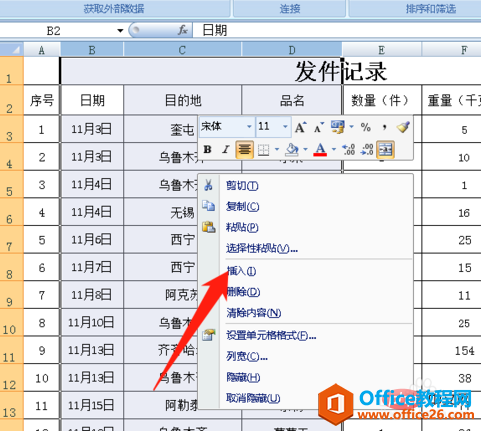
Task: Click the insert function fx icon
Action: (183, 31)
